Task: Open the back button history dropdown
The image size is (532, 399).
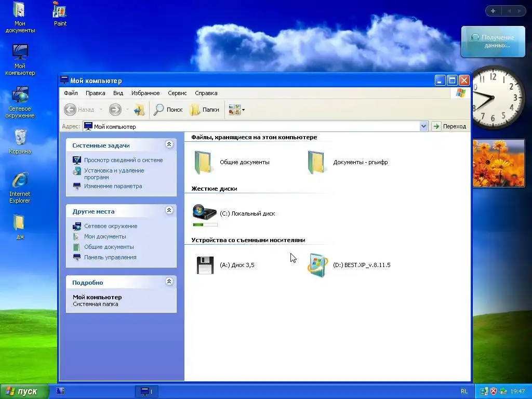Action: pyautogui.click(x=101, y=110)
